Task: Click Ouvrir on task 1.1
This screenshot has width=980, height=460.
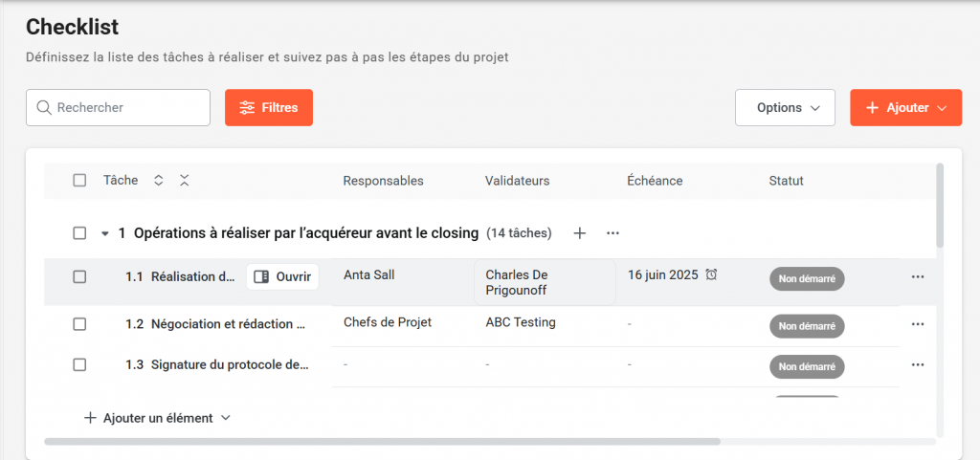Action: click(282, 276)
